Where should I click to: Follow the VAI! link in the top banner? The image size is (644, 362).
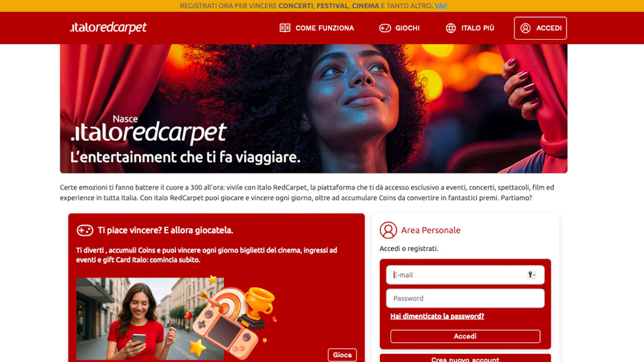441,6
